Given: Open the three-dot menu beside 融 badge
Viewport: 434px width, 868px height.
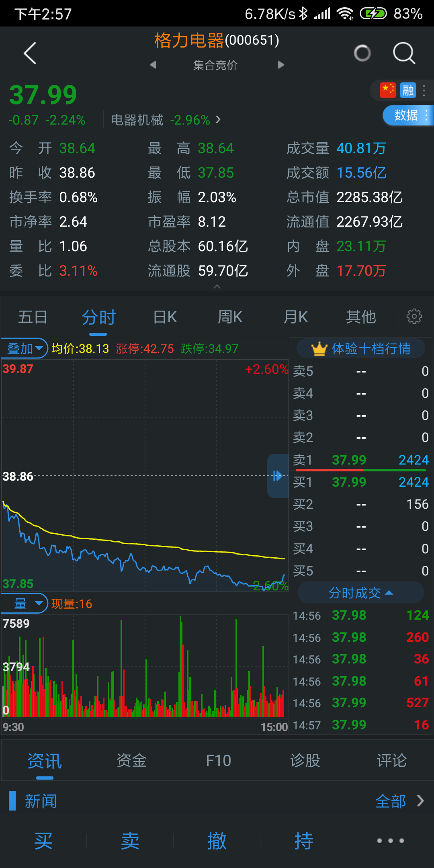Looking at the screenshot, I should [x=424, y=90].
